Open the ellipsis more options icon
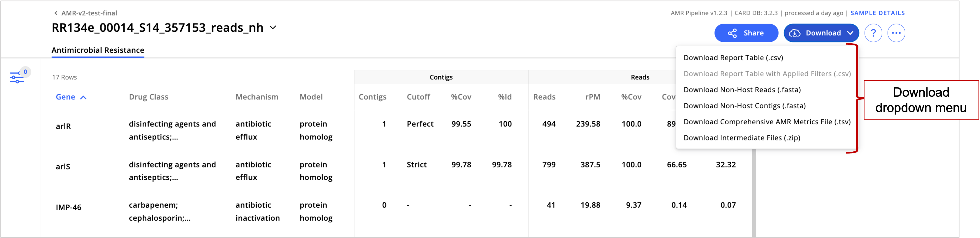 (896, 33)
